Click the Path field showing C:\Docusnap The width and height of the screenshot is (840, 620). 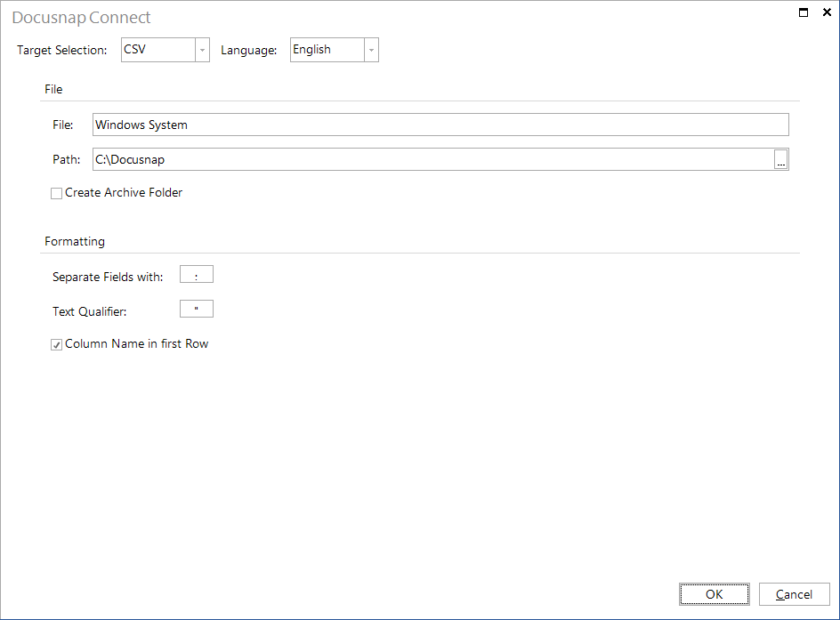pyautogui.click(x=432, y=159)
